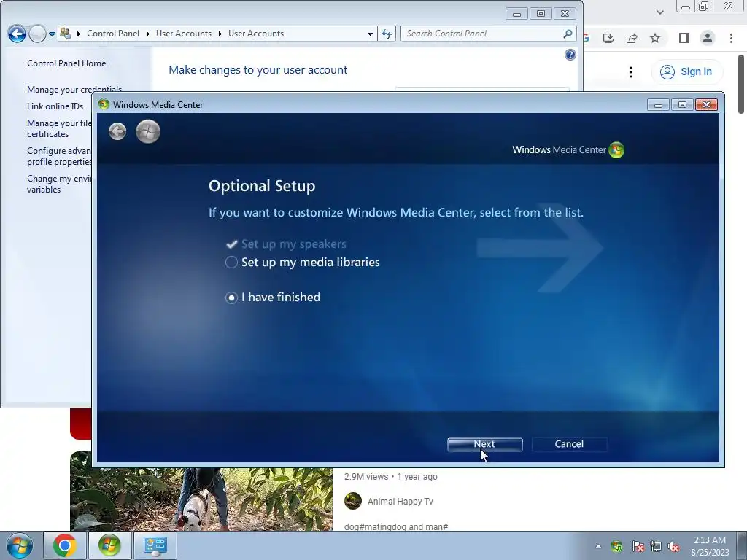747x560 pixels.
Task: Open Configure advanced profile properties link
Action: click(59, 156)
